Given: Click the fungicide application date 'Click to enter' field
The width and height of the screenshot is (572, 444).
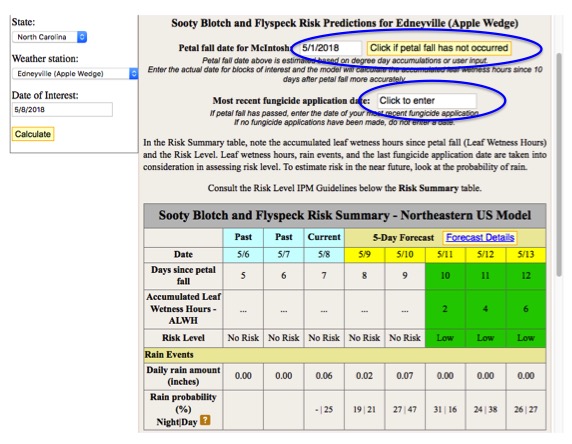Looking at the screenshot, I should point(426,100).
